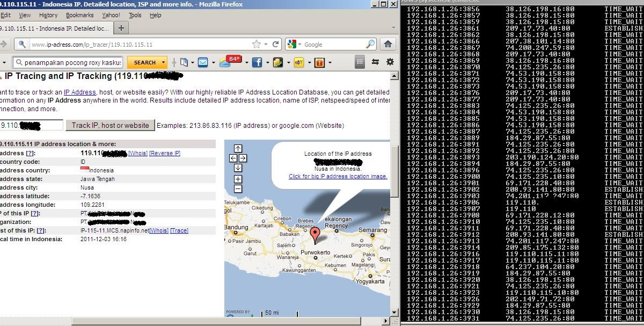Click the Semarang label on the map
Image resolution: width=644 pixels, height=326 pixels.
click(373, 230)
